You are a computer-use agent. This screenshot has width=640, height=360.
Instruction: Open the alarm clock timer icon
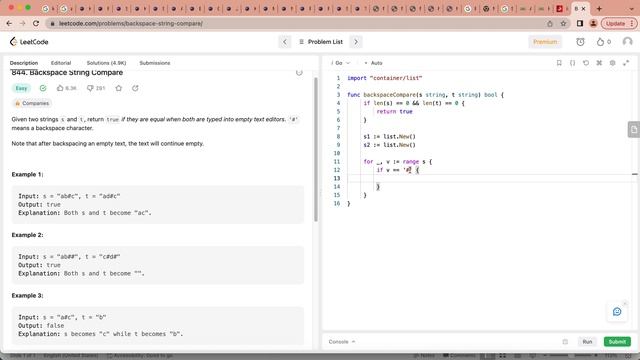(x=580, y=42)
